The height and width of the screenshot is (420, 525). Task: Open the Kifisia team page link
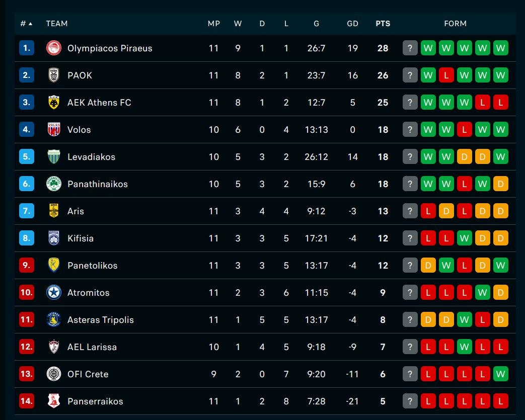coord(81,238)
